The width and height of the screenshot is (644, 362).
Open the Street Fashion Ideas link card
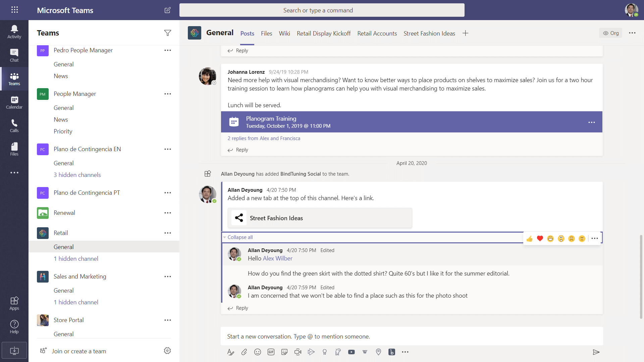pos(320,218)
